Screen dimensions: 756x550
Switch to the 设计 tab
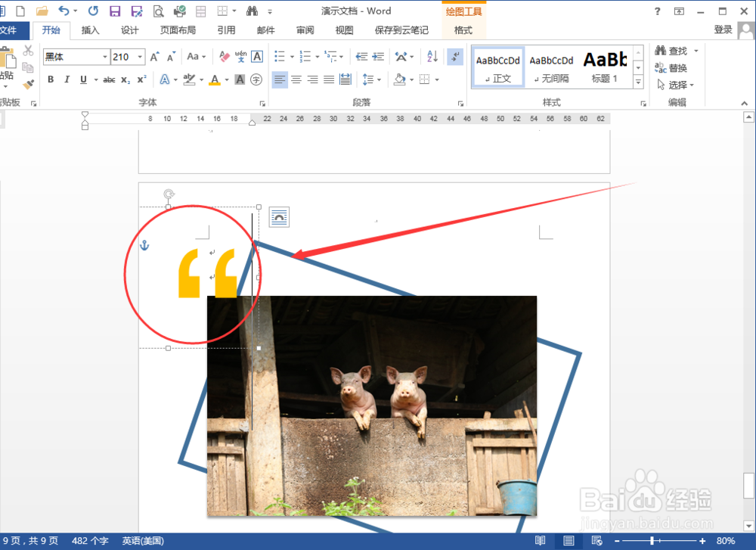pos(130,30)
